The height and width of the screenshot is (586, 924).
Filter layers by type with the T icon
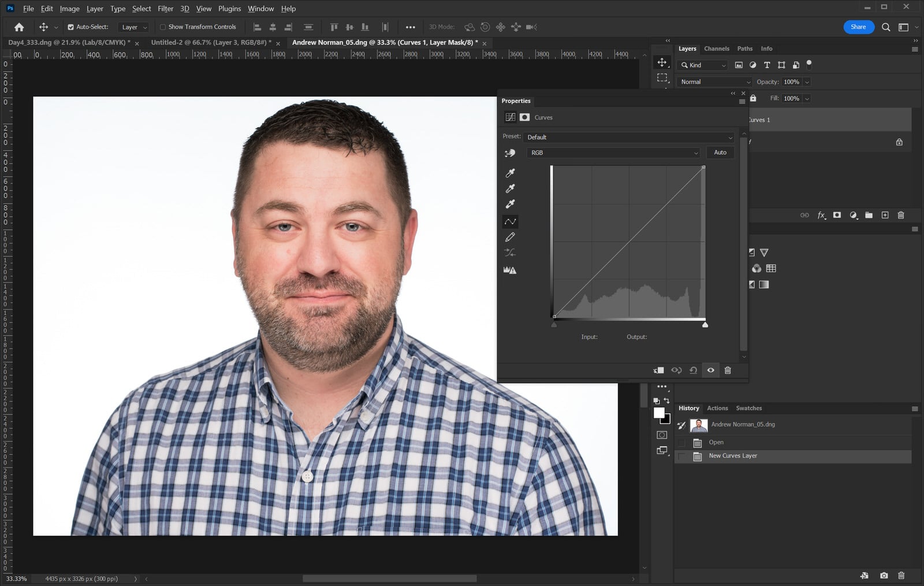click(767, 65)
